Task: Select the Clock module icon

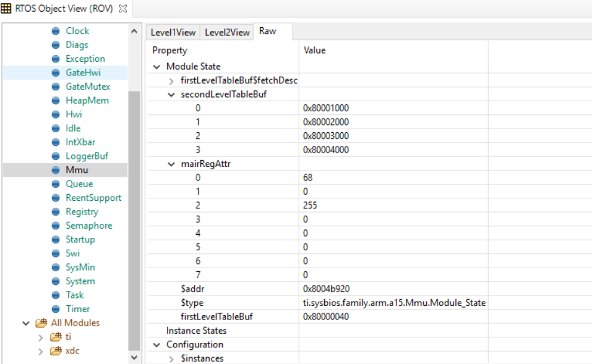Action: click(56, 31)
